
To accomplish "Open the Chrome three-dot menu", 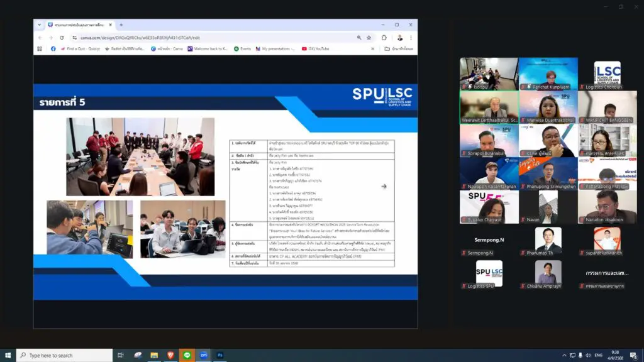I will coord(411,38).
